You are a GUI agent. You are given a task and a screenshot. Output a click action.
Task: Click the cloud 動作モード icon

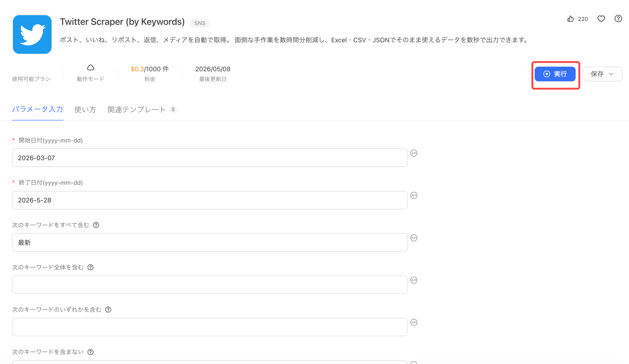pyautogui.click(x=91, y=68)
